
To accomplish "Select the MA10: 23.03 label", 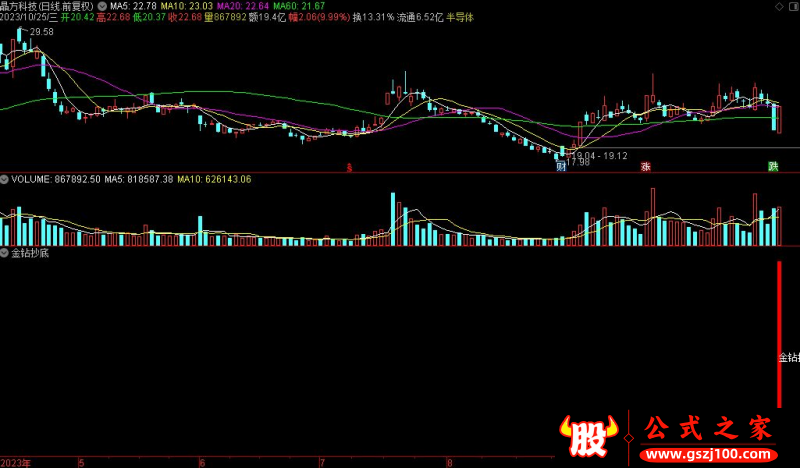I will tap(187, 6).
